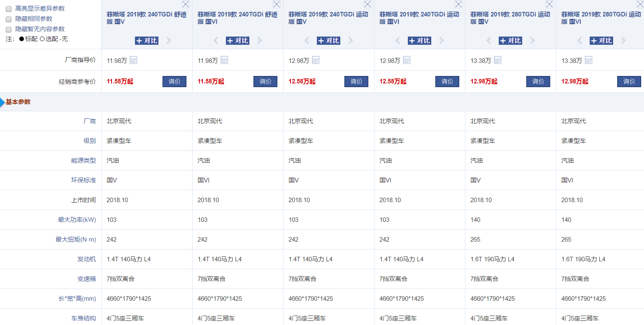Open 菲斯塔 2019款 240TGDi 运动版 国VI link
This screenshot has height=325, width=644.
[419, 18]
